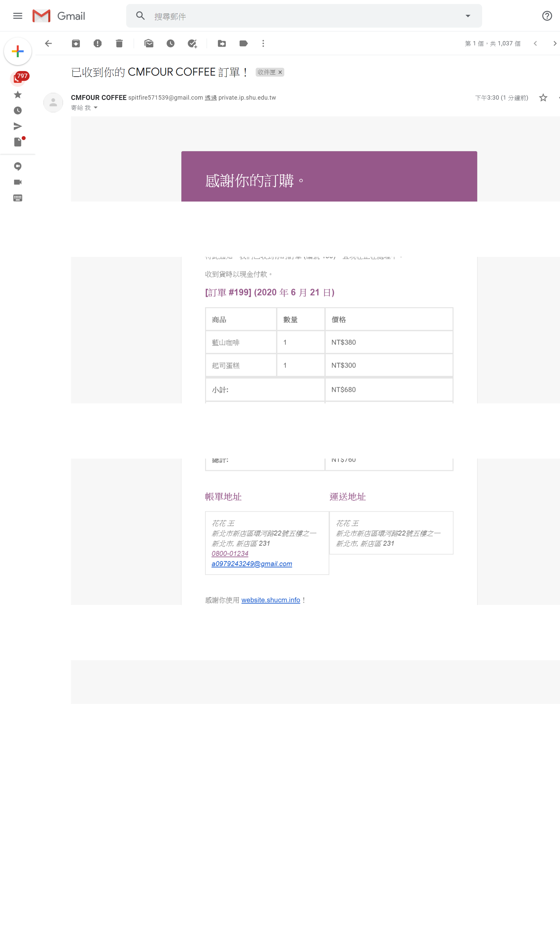Screen dimensions: 560x939
Task: Open the Labels tag icon
Action: click(244, 43)
